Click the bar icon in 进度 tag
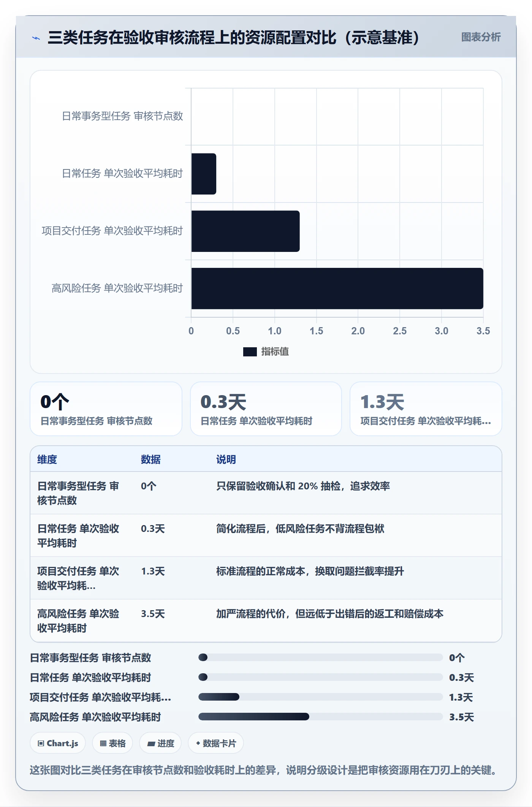 tap(151, 744)
